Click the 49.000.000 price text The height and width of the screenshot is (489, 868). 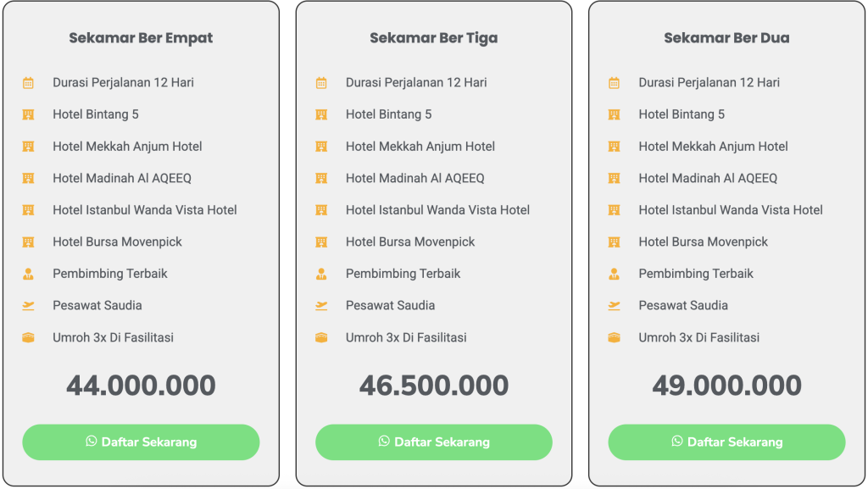click(726, 385)
